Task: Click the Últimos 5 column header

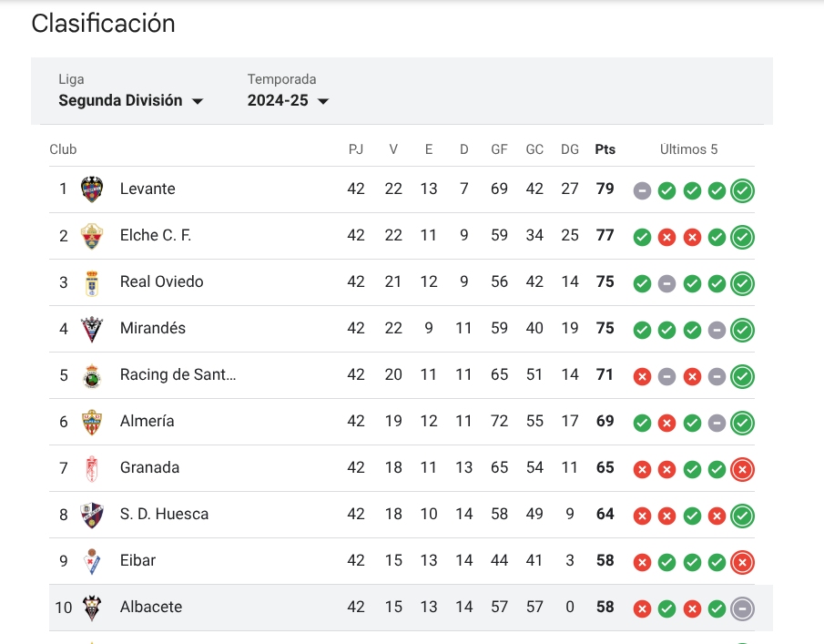Action: pyautogui.click(x=688, y=149)
